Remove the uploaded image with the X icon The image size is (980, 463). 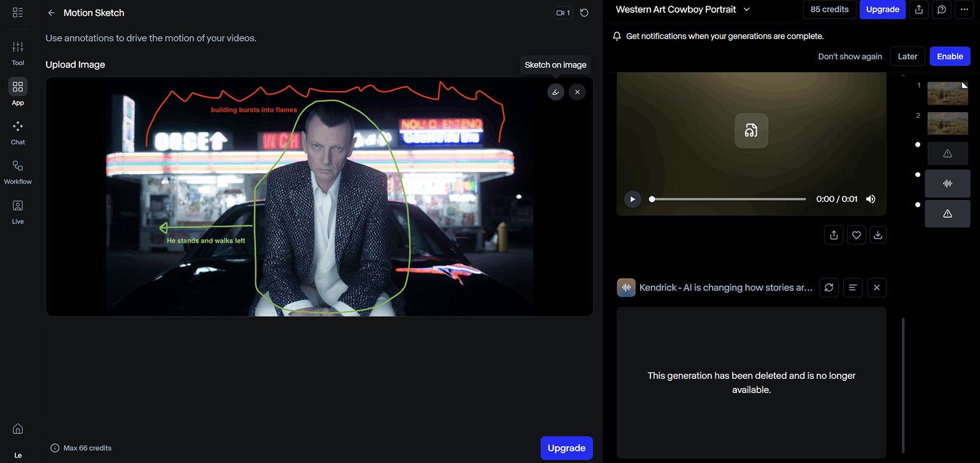click(577, 92)
